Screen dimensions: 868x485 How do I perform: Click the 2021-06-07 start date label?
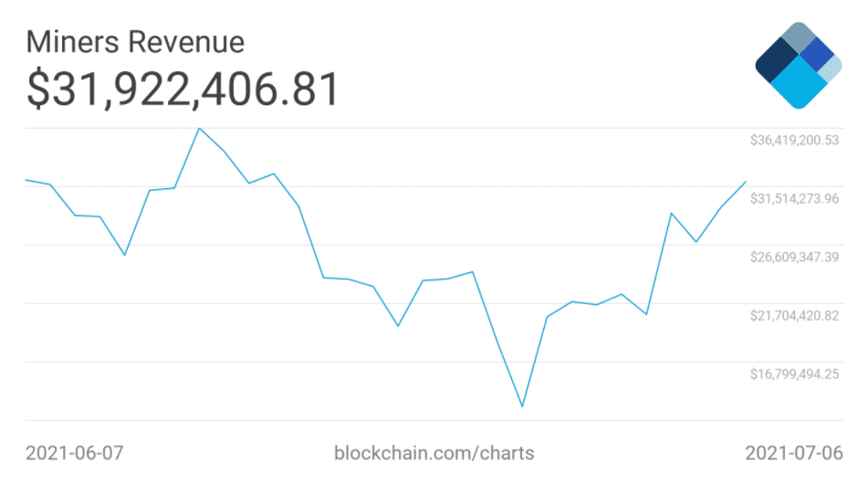[74, 453]
